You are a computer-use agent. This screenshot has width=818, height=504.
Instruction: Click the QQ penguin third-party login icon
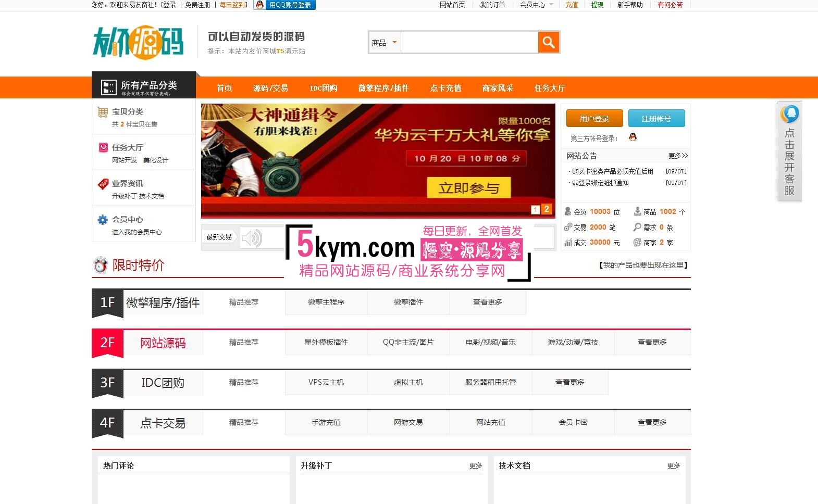[x=633, y=137]
